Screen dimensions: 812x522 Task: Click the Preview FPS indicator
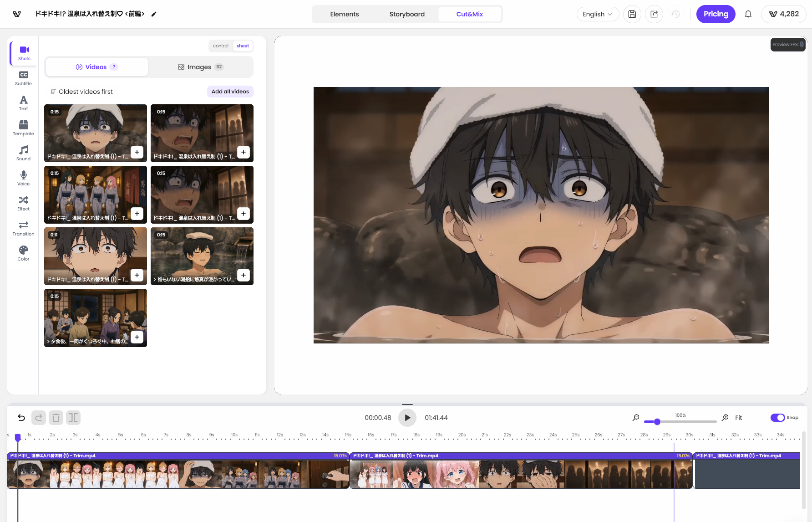pyautogui.click(x=788, y=45)
